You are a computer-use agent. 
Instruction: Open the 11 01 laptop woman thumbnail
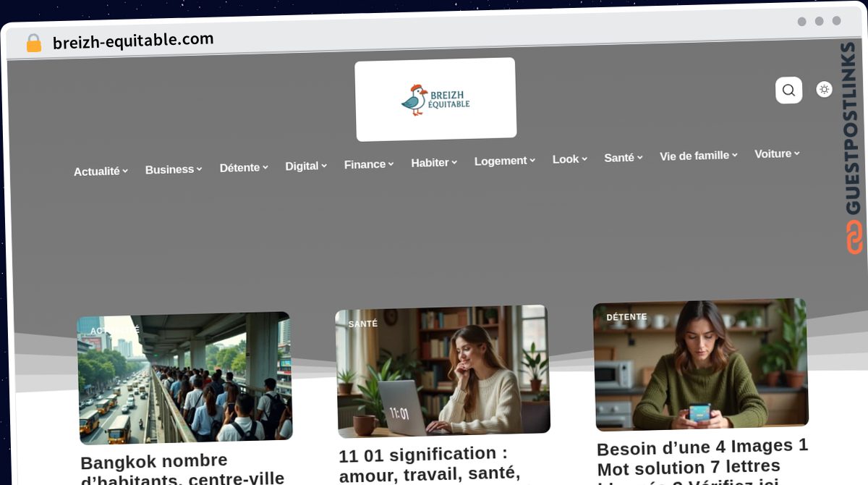442,371
